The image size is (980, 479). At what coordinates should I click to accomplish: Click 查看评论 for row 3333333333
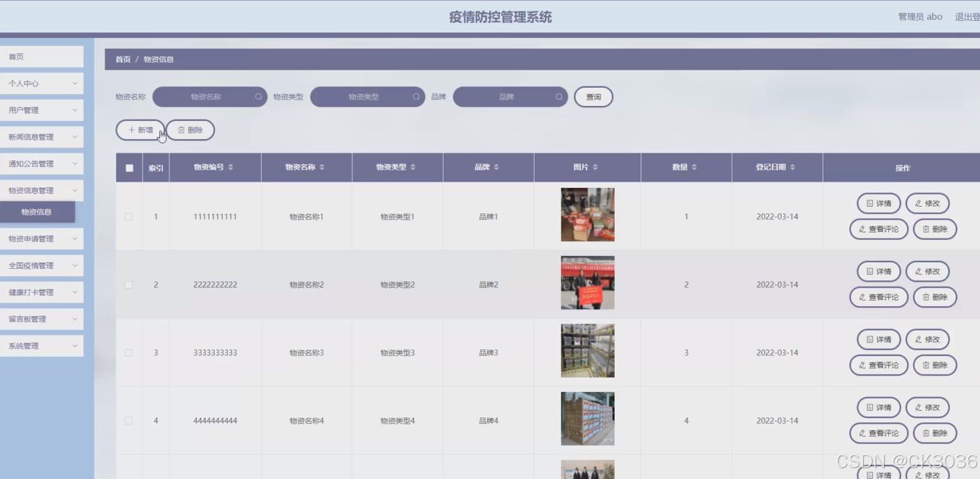tap(879, 365)
